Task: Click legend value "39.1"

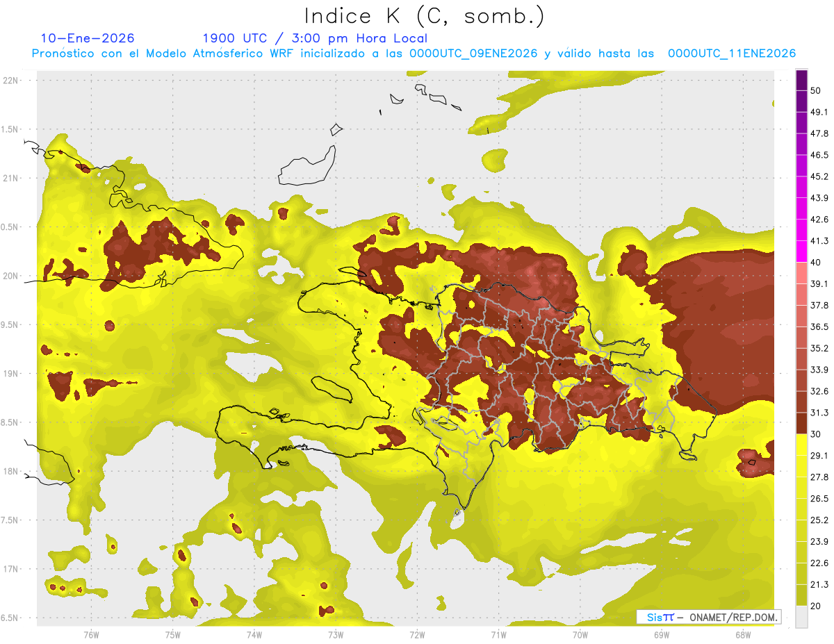Action: [x=819, y=284]
